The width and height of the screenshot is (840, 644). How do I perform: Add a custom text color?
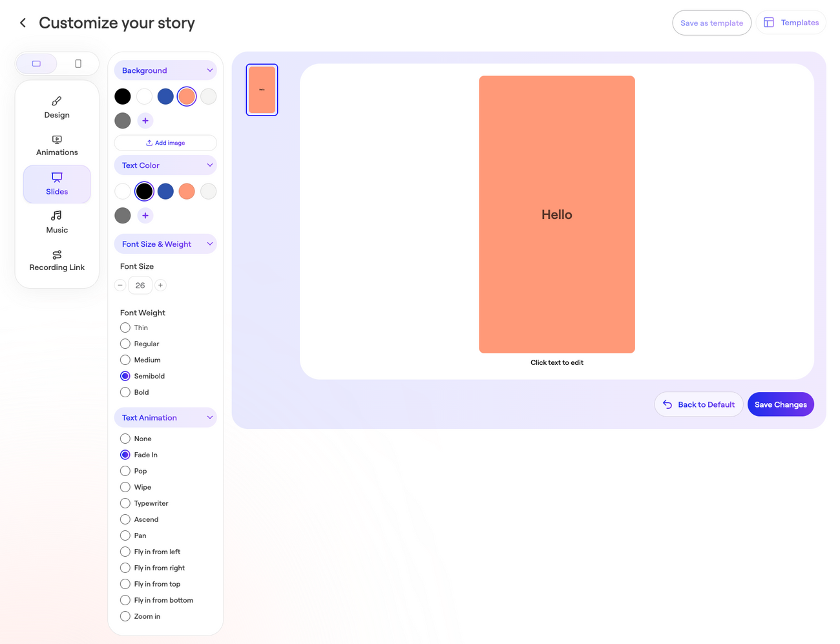coord(145,216)
